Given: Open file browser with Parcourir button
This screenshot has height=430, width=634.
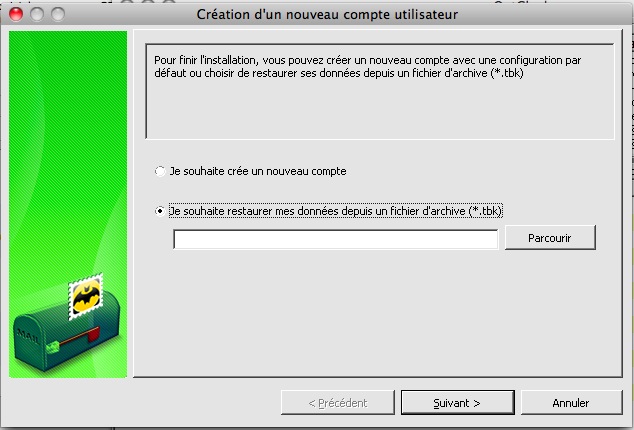Looking at the screenshot, I should 550,237.
